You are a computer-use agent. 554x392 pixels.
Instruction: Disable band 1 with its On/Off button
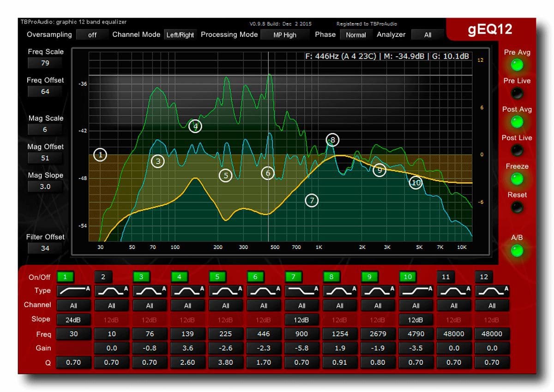pyautogui.click(x=65, y=277)
